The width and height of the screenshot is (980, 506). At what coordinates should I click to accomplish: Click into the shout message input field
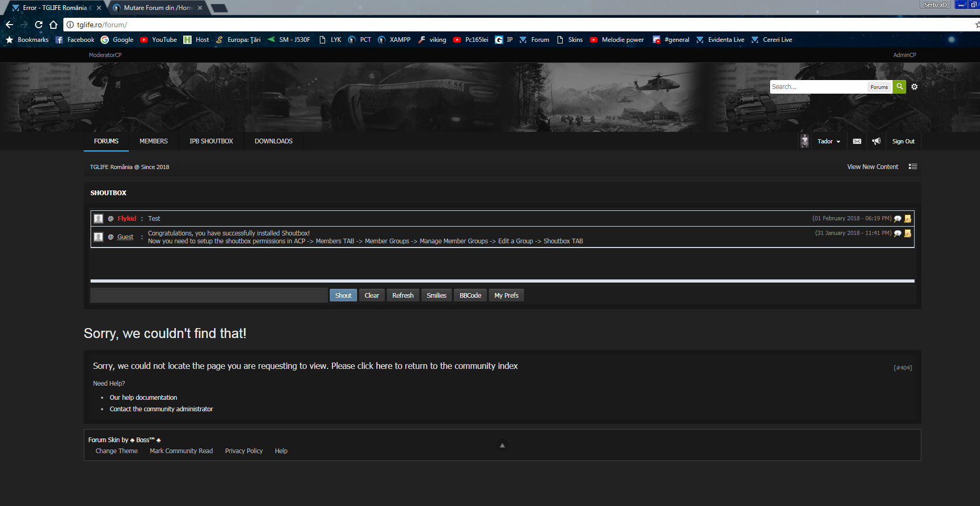(209, 295)
